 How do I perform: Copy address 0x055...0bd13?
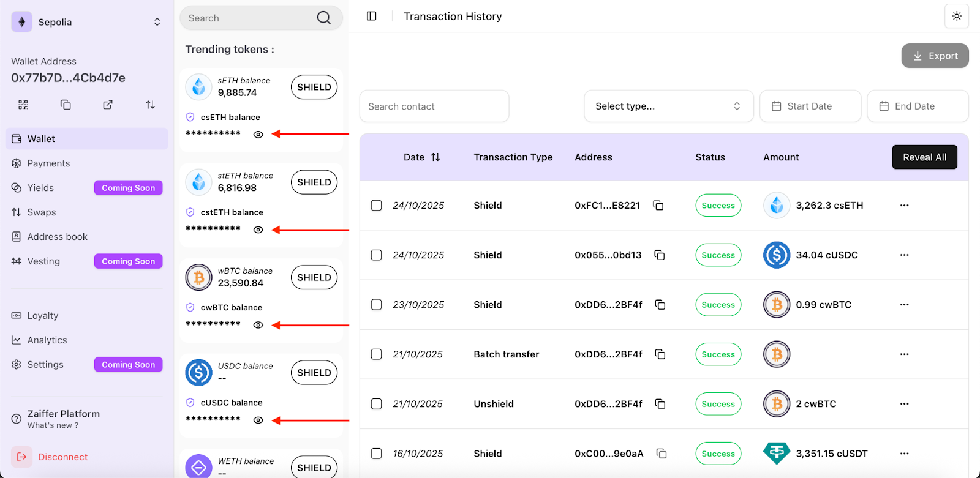[660, 255]
